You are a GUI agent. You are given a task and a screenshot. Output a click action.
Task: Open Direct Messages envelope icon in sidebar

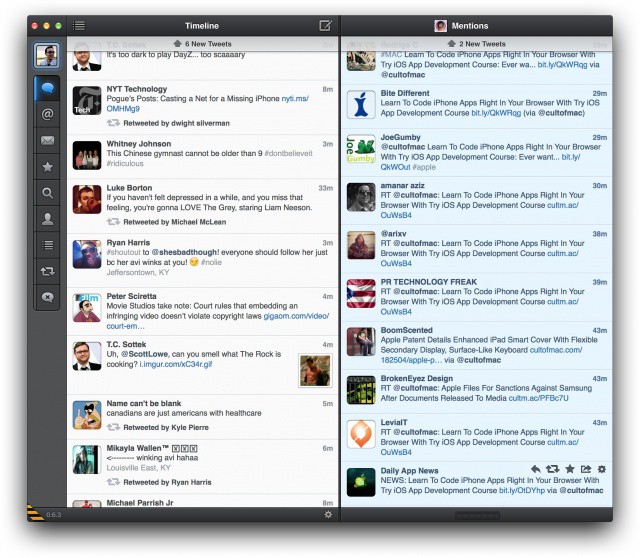coord(47,140)
